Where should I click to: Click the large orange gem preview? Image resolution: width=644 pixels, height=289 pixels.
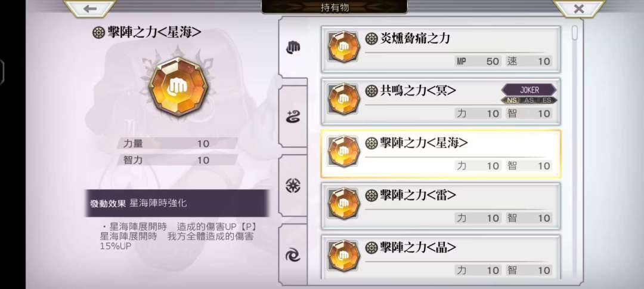tap(178, 87)
